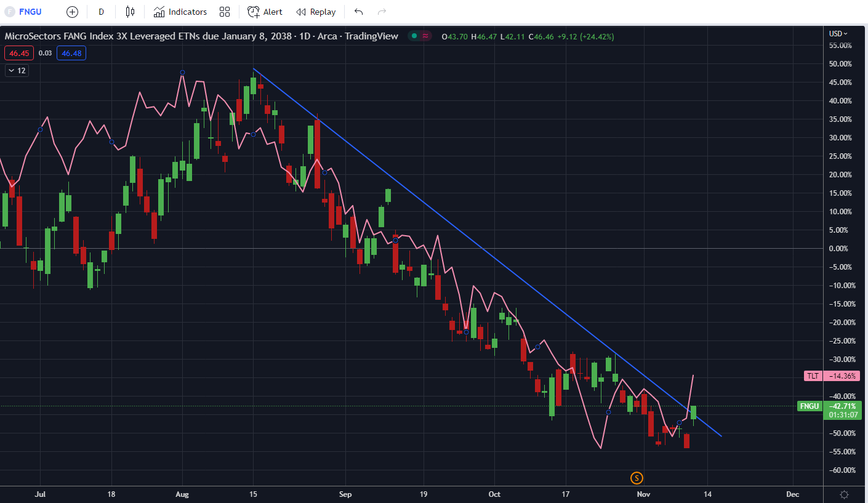Screen dimensions: 868x503
Task: Click the 01:31:07 bar countdown timer
Action: [x=843, y=415]
